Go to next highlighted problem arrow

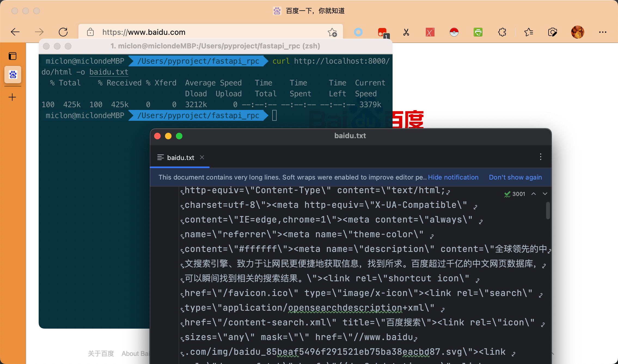(545, 194)
